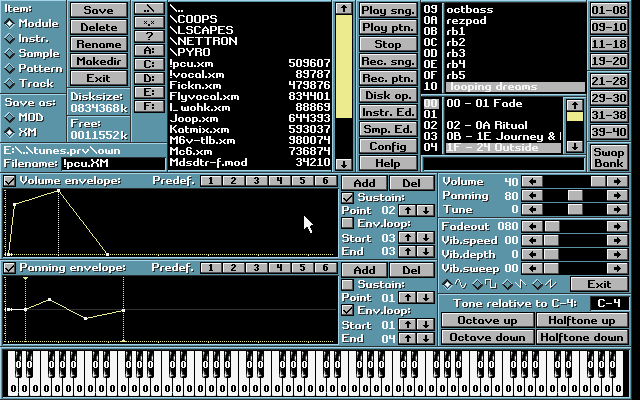Switch to instrument bank 21-28
This screenshot has height=400, width=640.
[x=609, y=81]
